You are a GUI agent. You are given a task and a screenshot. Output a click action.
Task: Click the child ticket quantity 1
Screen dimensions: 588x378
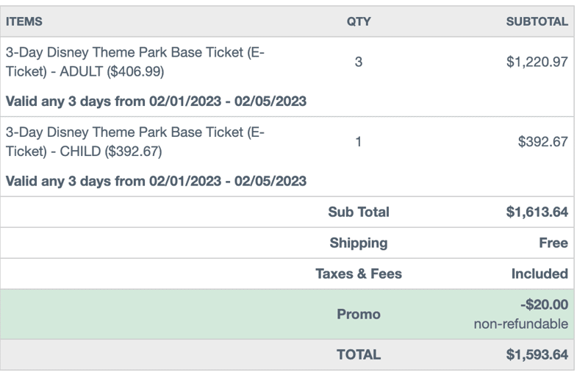358,142
